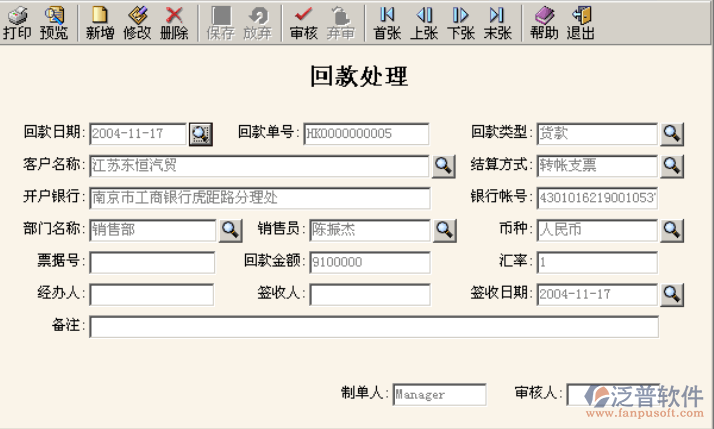Click the 修改 edit icon
The width and height of the screenshot is (714, 429).
pos(137,23)
